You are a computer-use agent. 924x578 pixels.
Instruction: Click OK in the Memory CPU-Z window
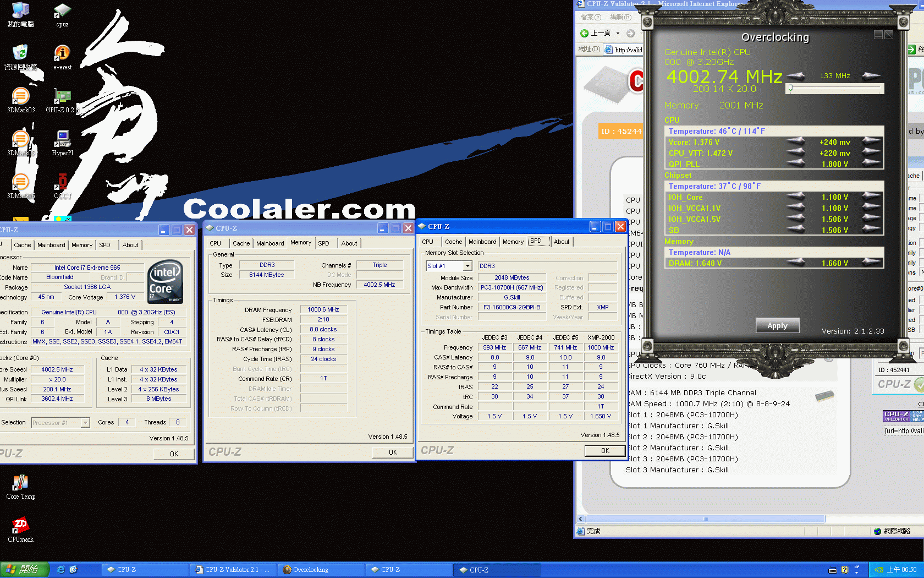click(393, 452)
